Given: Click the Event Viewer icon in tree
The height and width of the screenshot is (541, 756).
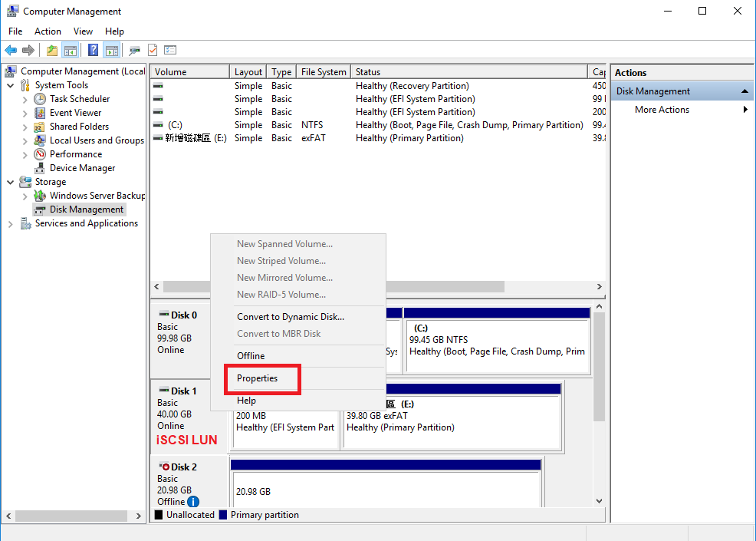Looking at the screenshot, I should click(x=41, y=113).
